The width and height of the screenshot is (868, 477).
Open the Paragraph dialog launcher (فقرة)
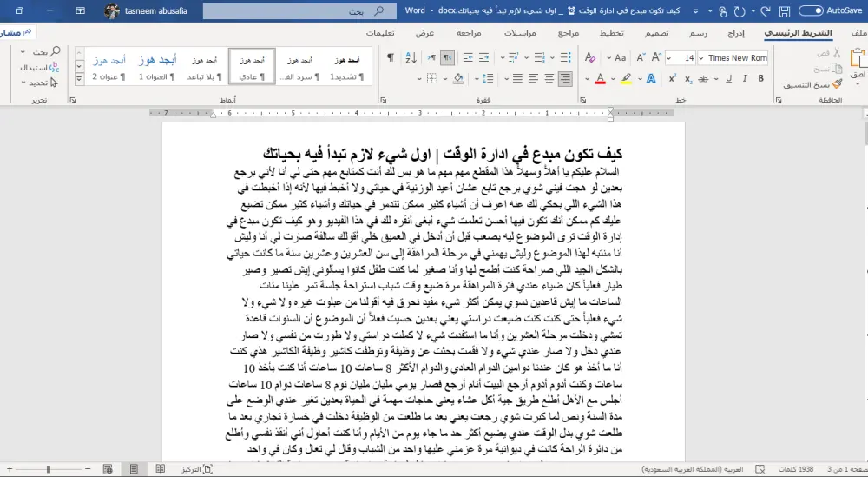[x=384, y=100]
